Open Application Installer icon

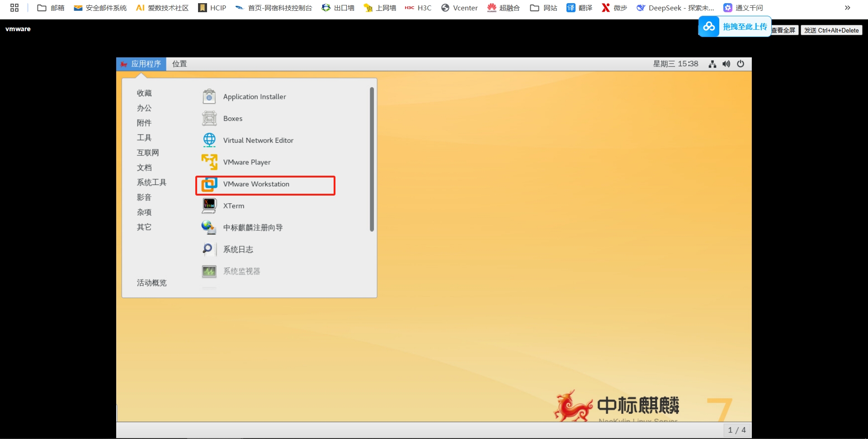(x=209, y=96)
